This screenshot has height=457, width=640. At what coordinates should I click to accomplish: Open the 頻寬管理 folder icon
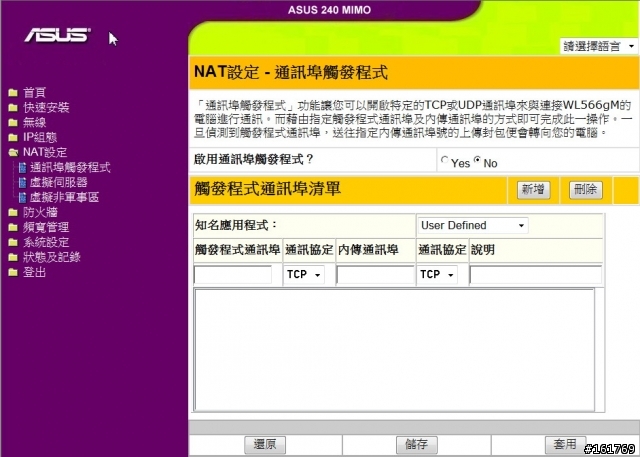click(x=13, y=227)
